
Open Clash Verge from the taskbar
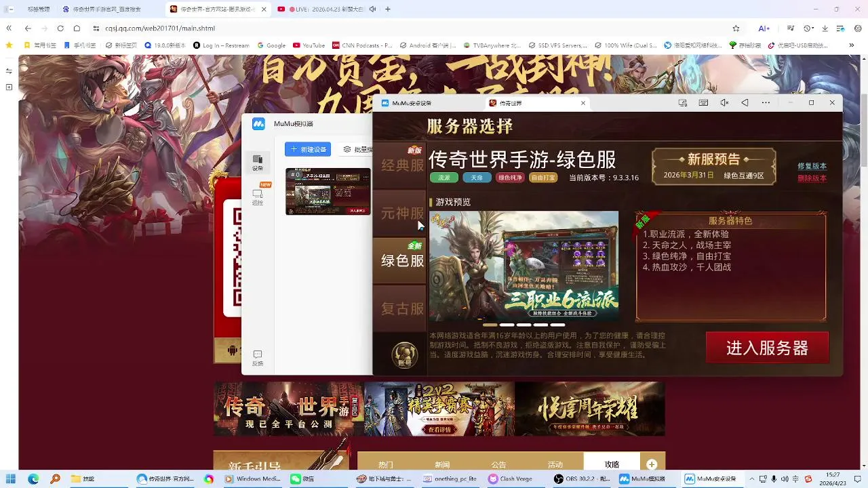coord(510,479)
